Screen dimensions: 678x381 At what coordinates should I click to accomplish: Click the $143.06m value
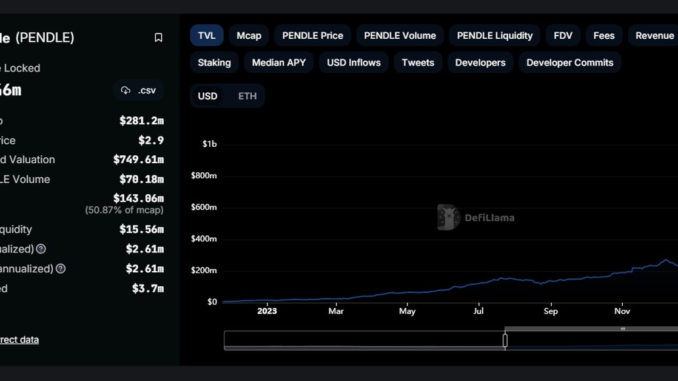pos(138,198)
